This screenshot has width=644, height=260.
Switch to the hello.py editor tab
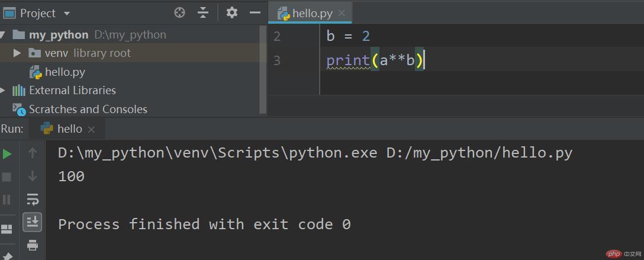[313, 14]
